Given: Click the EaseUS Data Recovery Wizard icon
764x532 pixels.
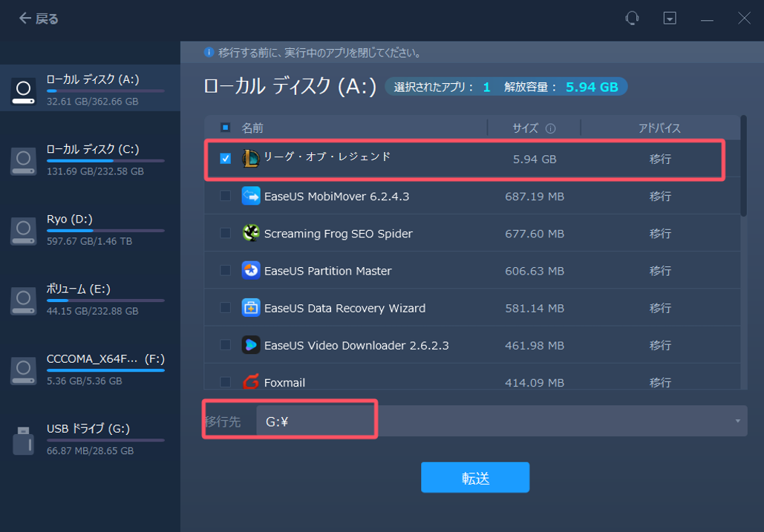Looking at the screenshot, I should pos(250,308).
